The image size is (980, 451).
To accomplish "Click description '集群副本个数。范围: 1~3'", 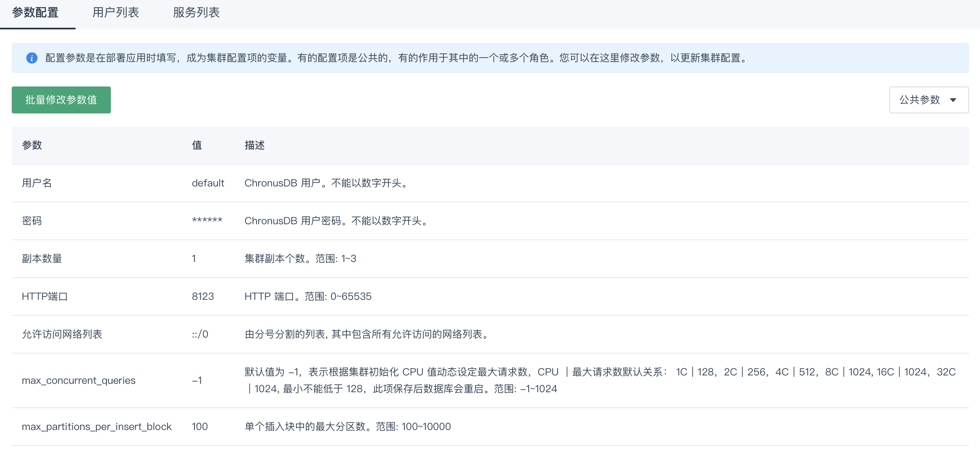I will pyautogui.click(x=301, y=259).
